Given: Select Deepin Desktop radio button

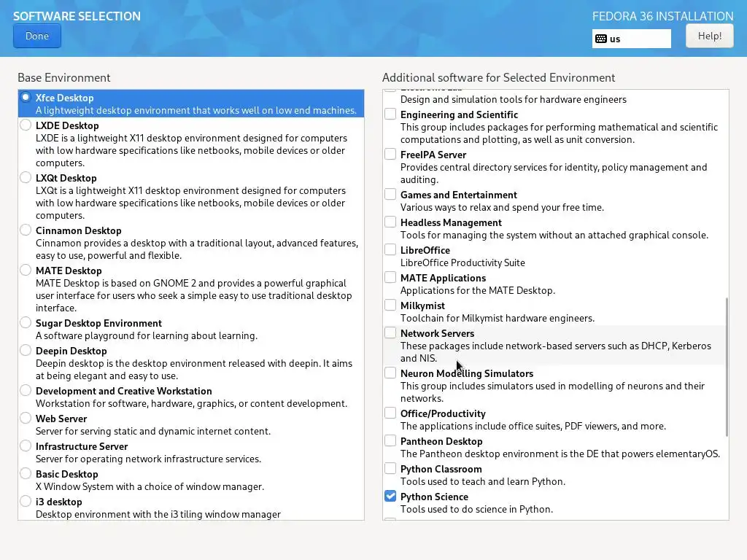Looking at the screenshot, I should (x=26, y=351).
